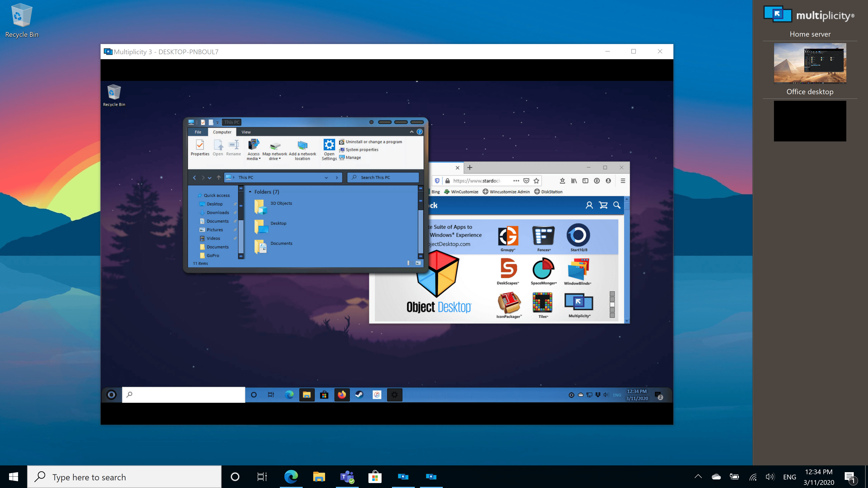Click the Properties icon in the Explorer ribbon
Screen dimensions: 868x488
click(200, 147)
